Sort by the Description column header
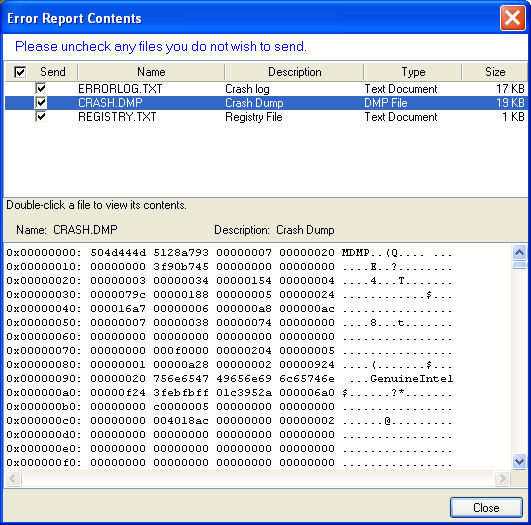Screen dimensions: 531x525 (294, 72)
